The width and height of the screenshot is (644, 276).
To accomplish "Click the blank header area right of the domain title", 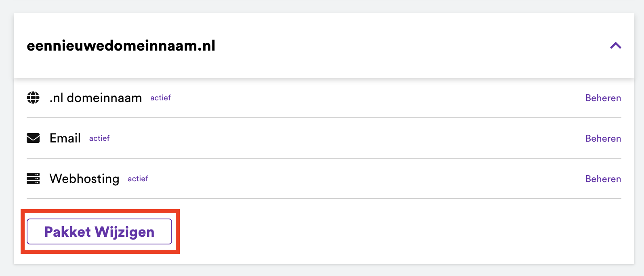I will (x=404, y=46).
